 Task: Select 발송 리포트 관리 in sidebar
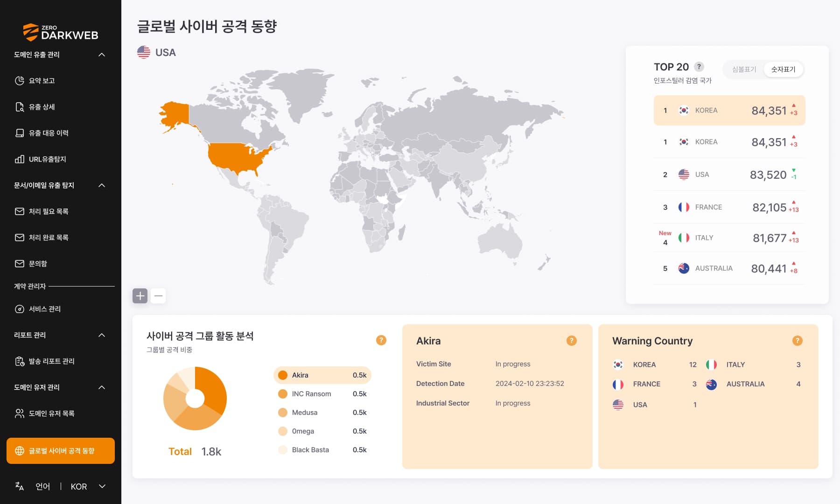(x=61, y=361)
